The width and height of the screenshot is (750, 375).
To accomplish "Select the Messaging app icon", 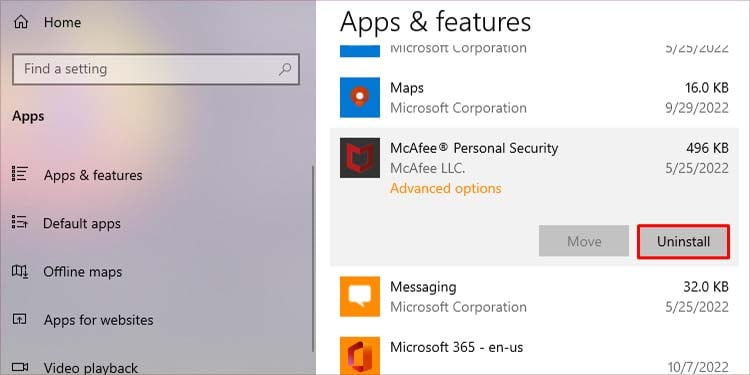I will coord(360,296).
